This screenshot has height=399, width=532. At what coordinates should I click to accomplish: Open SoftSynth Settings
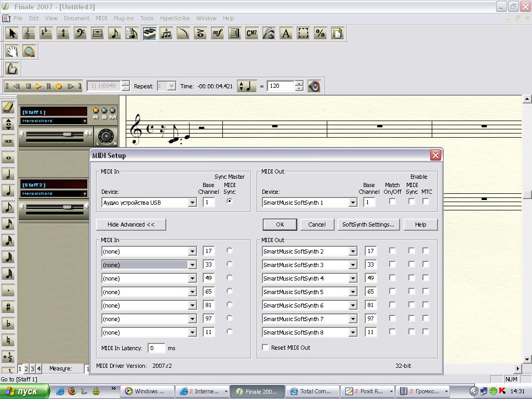(x=368, y=224)
